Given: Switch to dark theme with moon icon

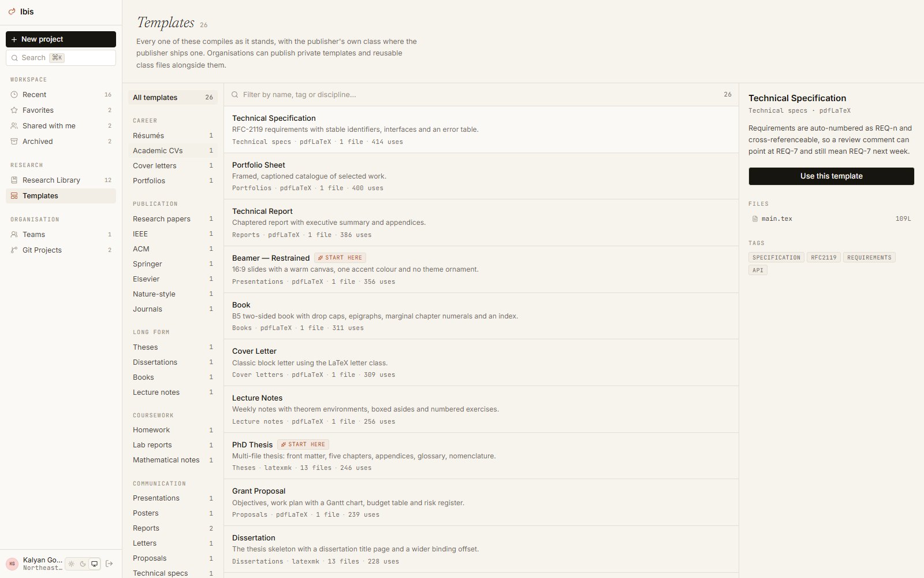Looking at the screenshot, I should point(83,564).
